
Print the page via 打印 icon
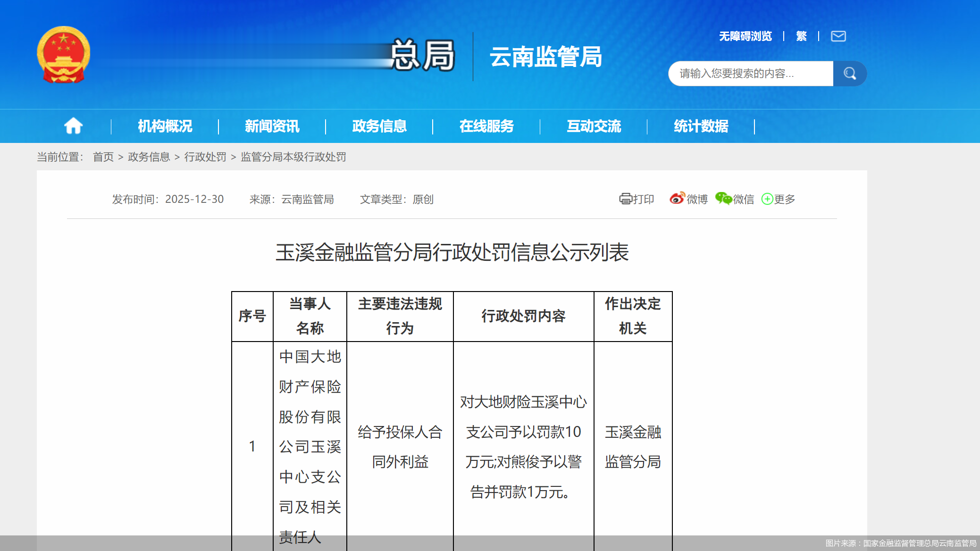637,199
